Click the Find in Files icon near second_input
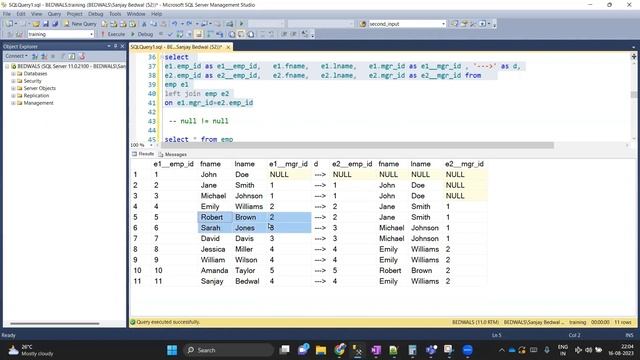 [x=362, y=24]
